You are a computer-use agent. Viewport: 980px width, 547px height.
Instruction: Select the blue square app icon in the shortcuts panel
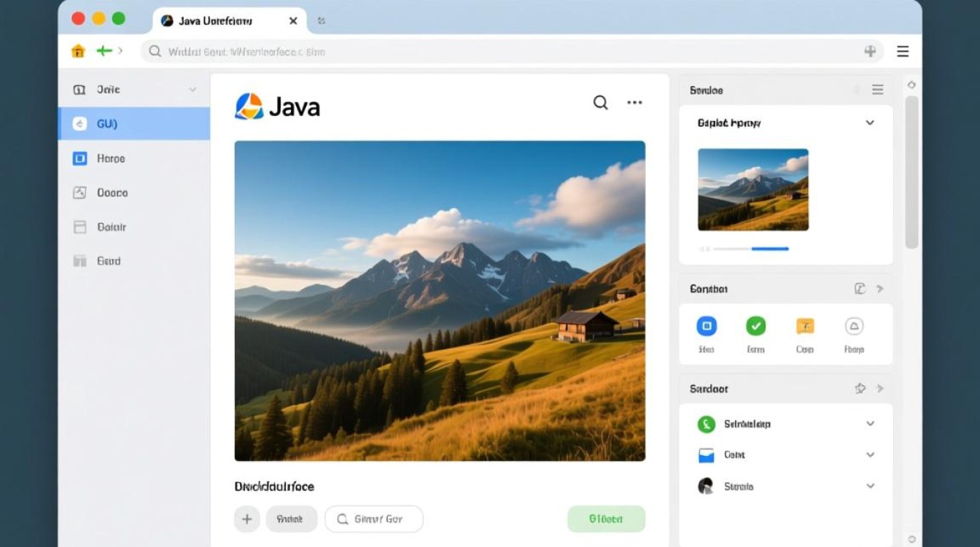[x=706, y=326]
